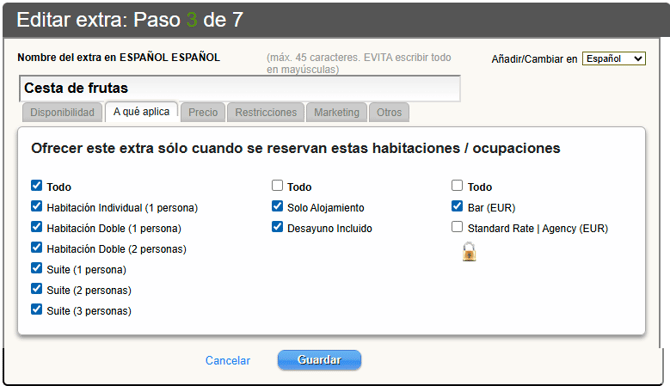
Task: Check the Todo box above Solo Alojamiento
Action: pyautogui.click(x=277, y=186)
